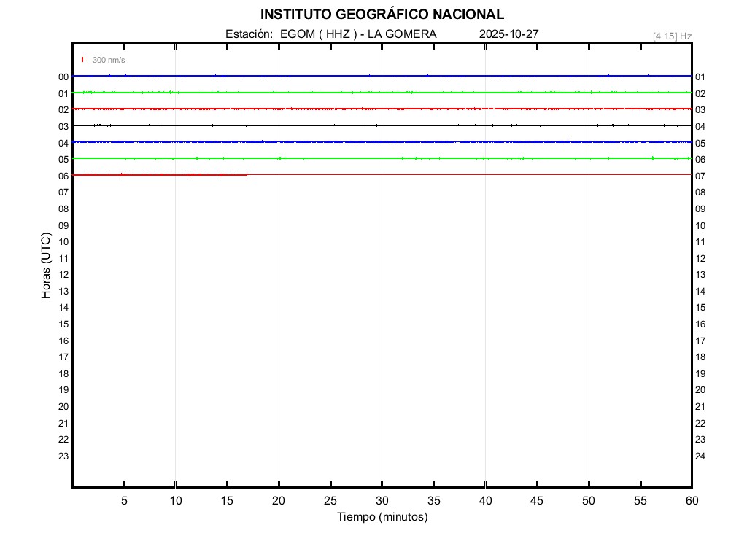Click the "Horas (UTC)" axis label
This screenshot has height=560, width=747.
coord(46,266)
